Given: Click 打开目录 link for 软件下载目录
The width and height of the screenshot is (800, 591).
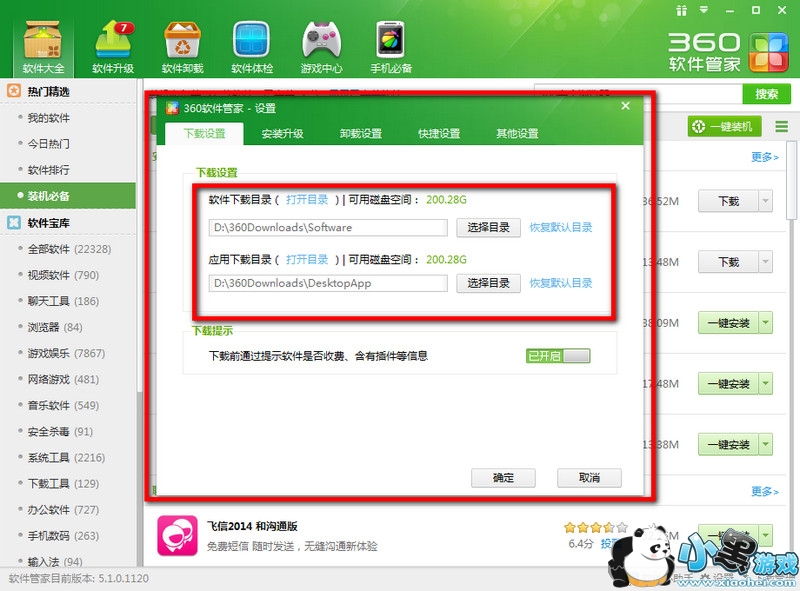Looking at the screenshot, I should tap(307, 200).
